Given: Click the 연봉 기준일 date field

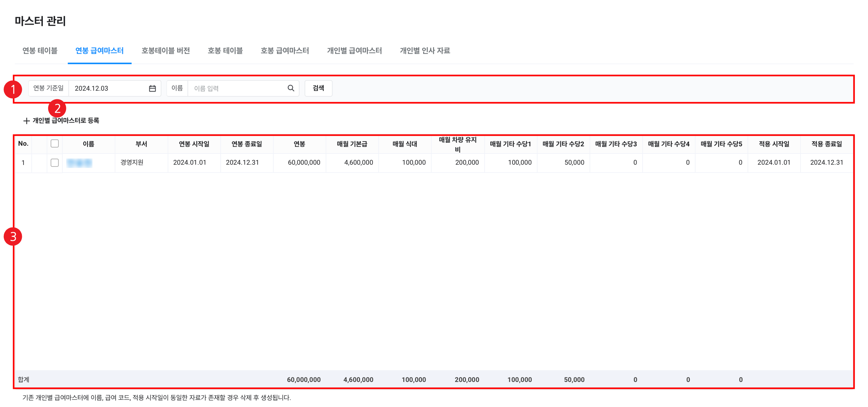Looking at the screenshot, I should 108,88.
